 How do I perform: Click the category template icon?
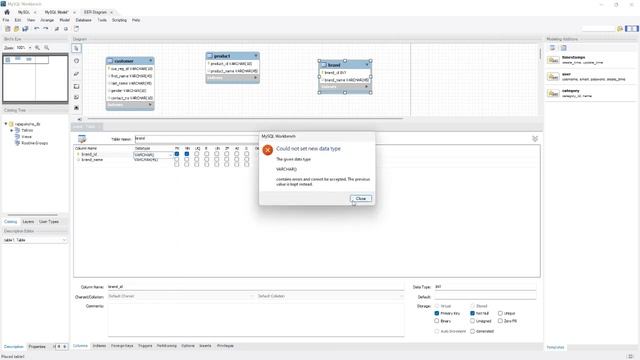tap(553, 93)
